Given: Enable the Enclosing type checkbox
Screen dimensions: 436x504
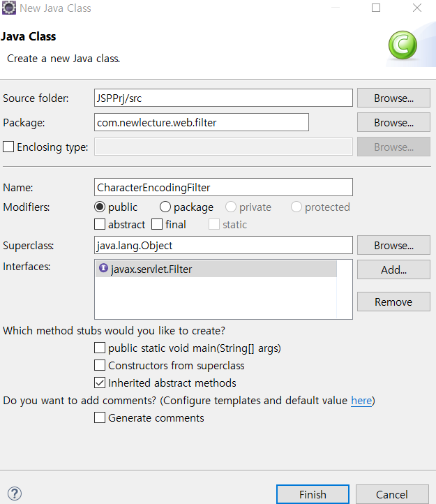Looking at the screenshot, I should 8,147.
